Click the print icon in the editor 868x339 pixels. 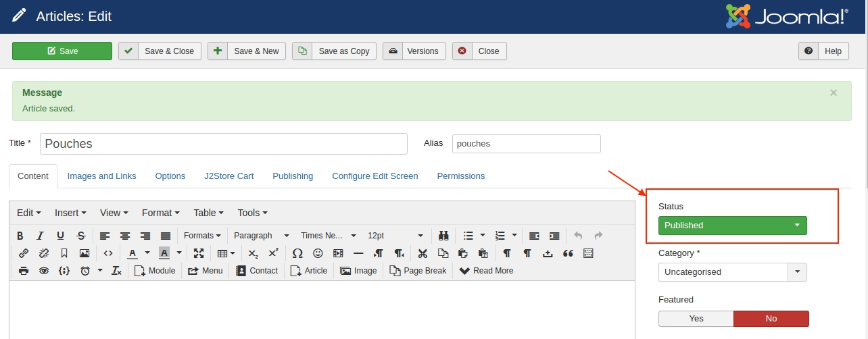tap(24, 271)
